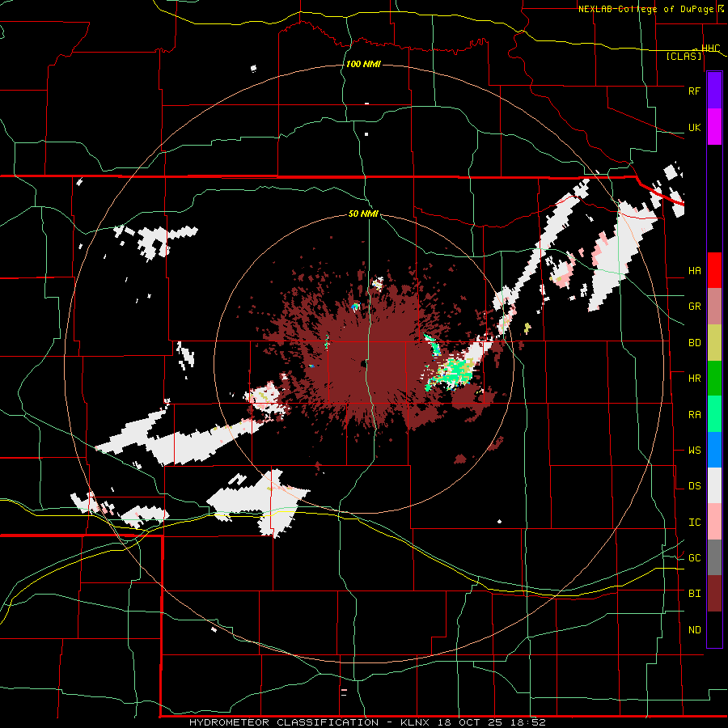
Task: Click the 'KLNX' station identifier
Action: 416,722
